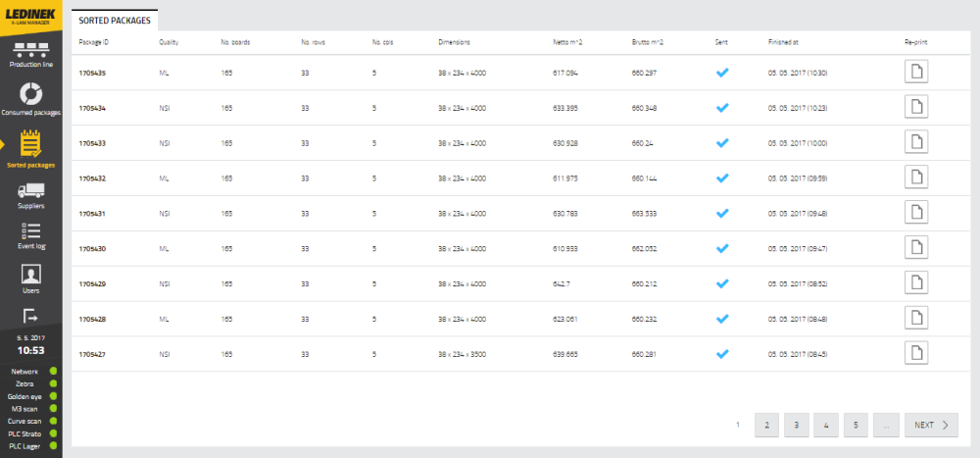Click netto value 617.094
Viewport: 980px width, 458px height.
coord(565,73)
